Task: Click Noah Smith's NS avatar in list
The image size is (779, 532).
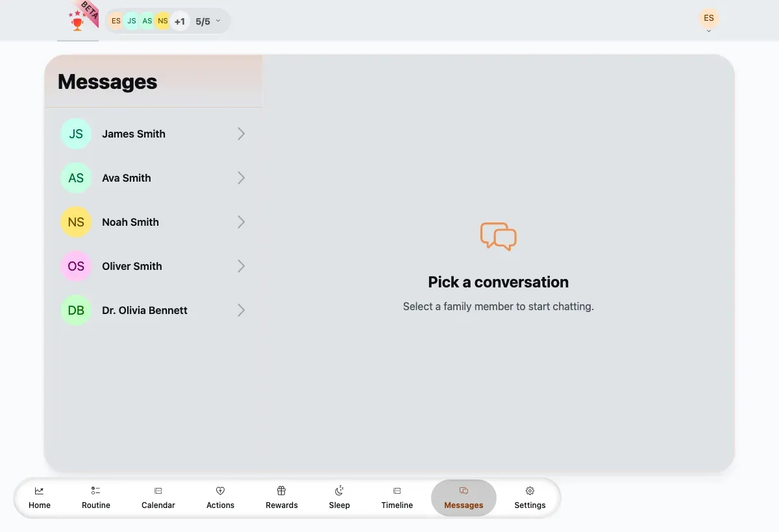Action: [x=76, y=222]
